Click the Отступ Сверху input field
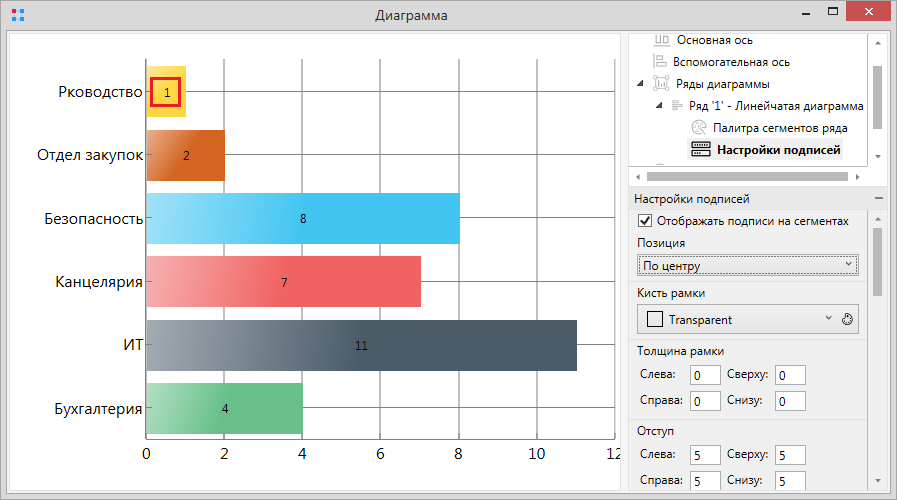 pos(790,455)
